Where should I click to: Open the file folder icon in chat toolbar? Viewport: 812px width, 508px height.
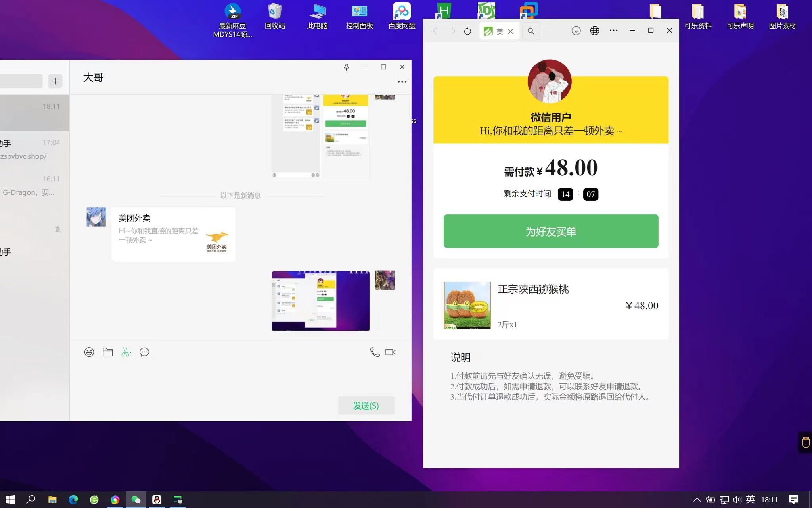coord(107,352)
